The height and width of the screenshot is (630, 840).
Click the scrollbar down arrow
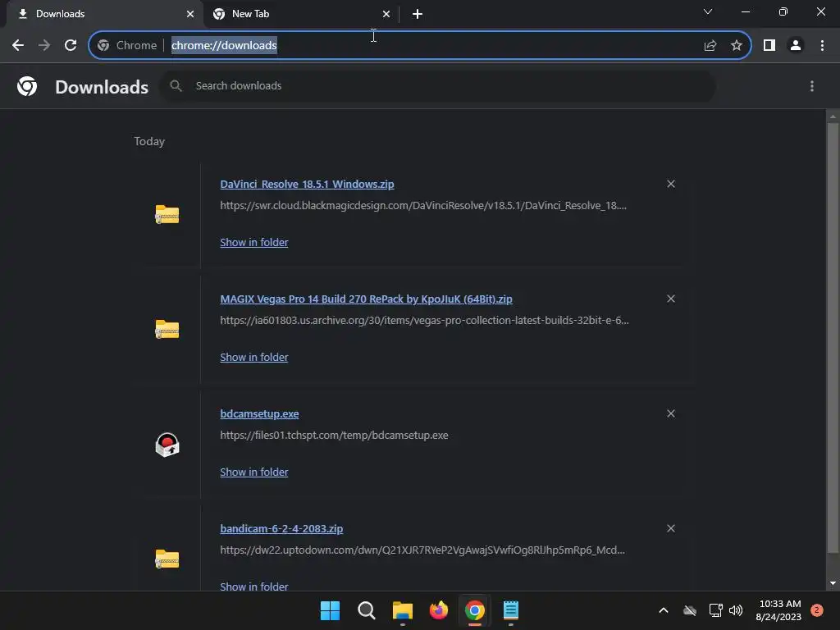tap(833, 583)
